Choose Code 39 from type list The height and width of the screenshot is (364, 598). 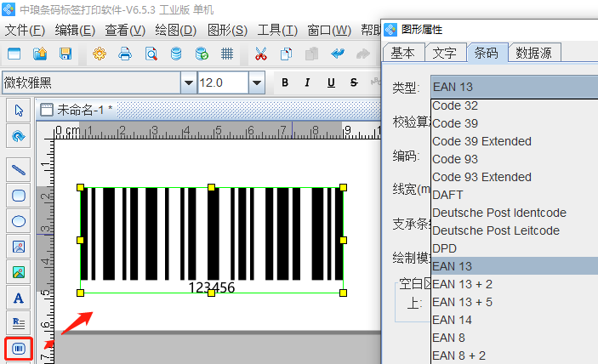(514, 123)
